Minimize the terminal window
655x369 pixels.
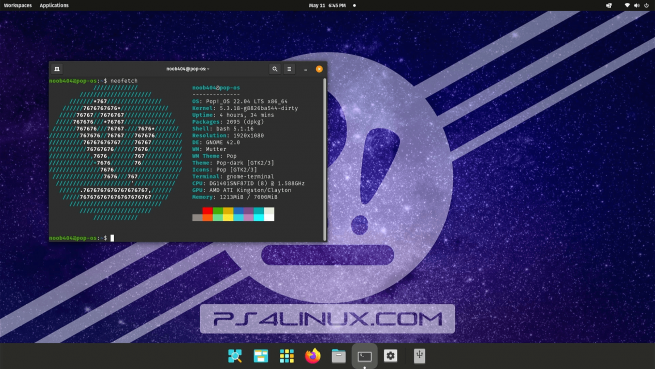tap(305, 69)
